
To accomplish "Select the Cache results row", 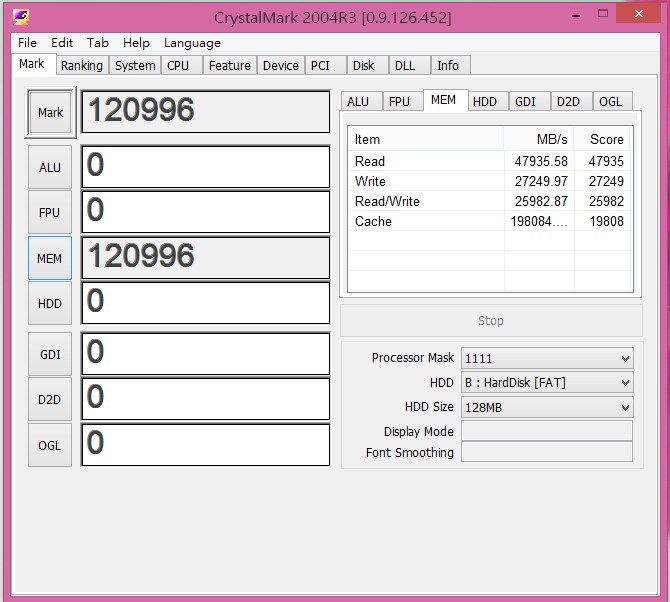I will pyautogui.click(x=490, y=221).
